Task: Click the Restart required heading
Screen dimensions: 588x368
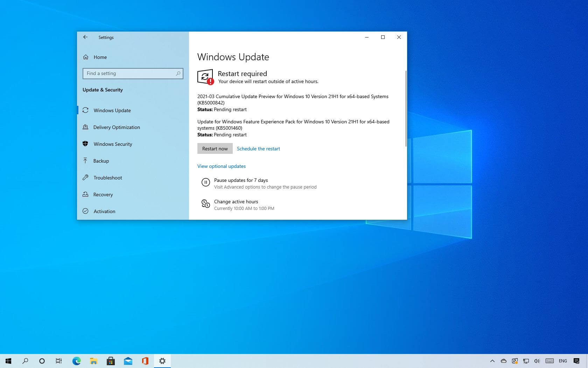Action: 242,74
